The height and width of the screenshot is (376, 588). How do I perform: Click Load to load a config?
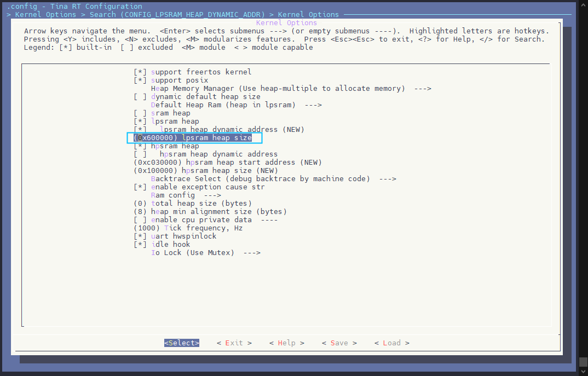pyautogui.click(x=391, y=343)
